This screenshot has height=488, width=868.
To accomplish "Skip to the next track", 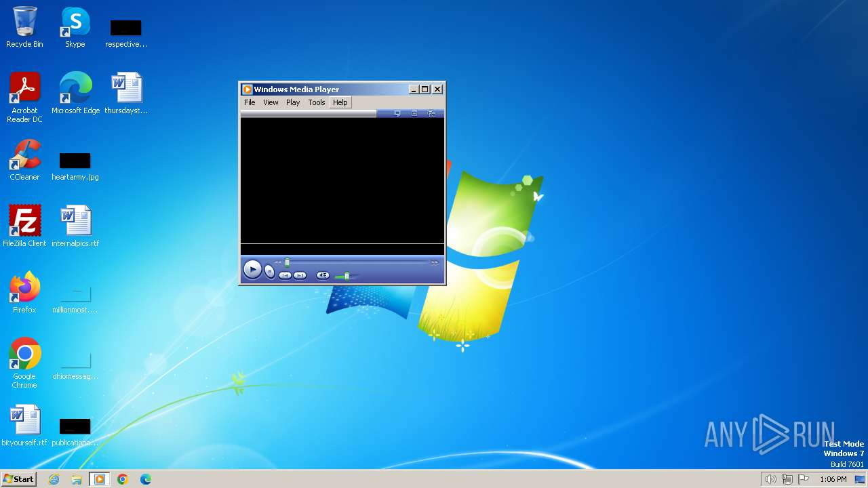I will (300, 275).
